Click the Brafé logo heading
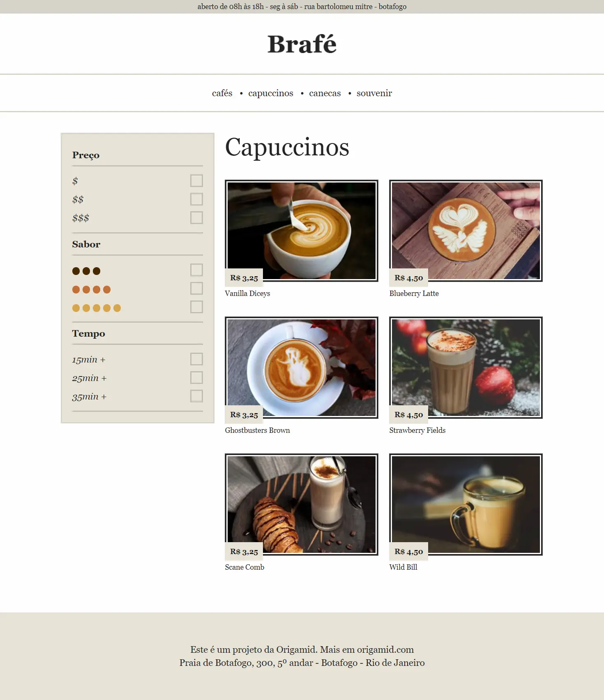This screenshot has width=604, height=700. 302,44
